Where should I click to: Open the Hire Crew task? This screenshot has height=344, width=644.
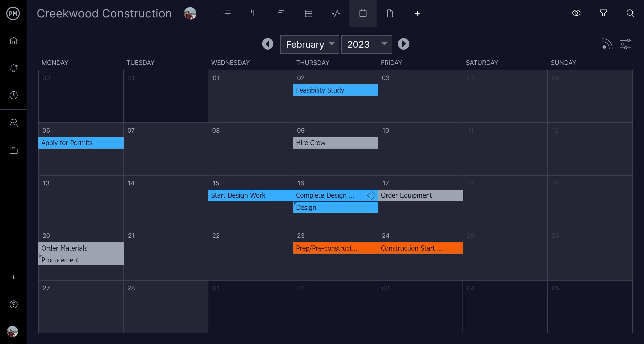335,143
